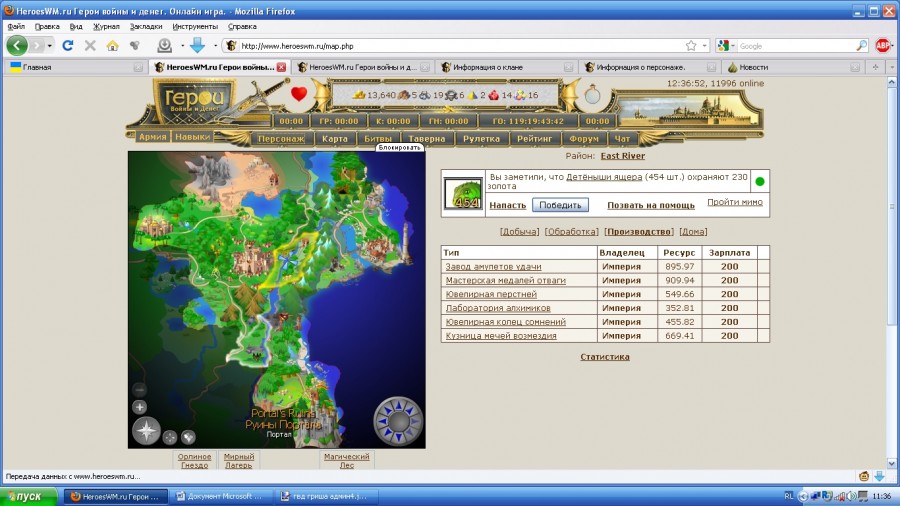Open the Инструменты menu
This screenshot has height=506, width=900.
click(195, 26)
